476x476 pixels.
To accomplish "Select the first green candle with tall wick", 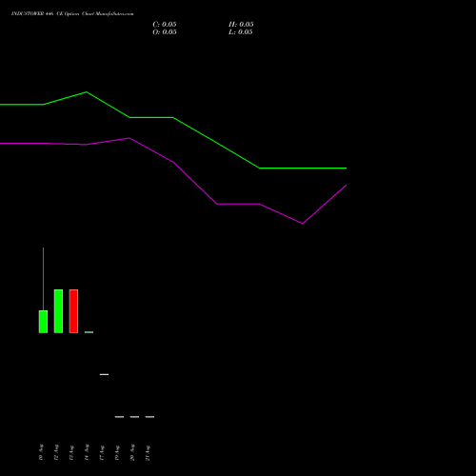I will click(43, 322).
